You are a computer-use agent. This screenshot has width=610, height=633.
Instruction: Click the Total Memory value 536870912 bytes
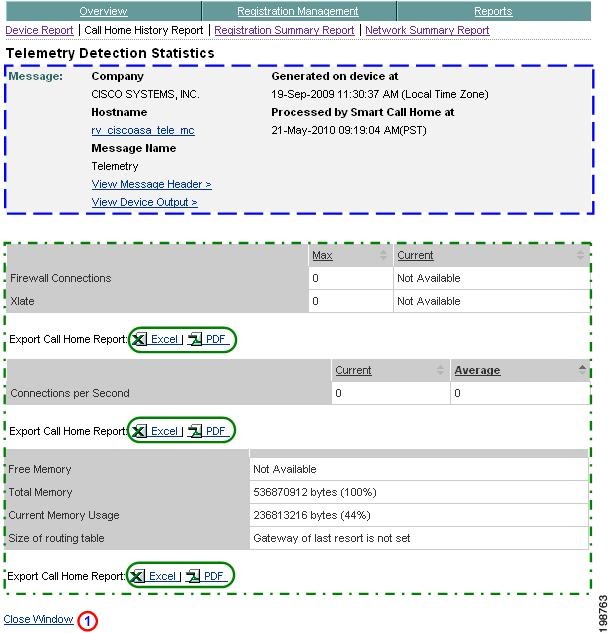click(314, 492)
